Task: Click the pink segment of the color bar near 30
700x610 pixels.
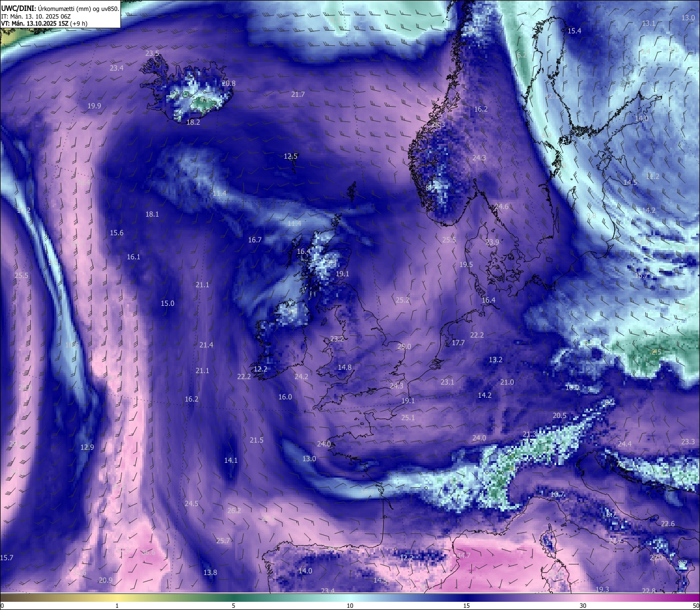Action: [x=583, y=597]
